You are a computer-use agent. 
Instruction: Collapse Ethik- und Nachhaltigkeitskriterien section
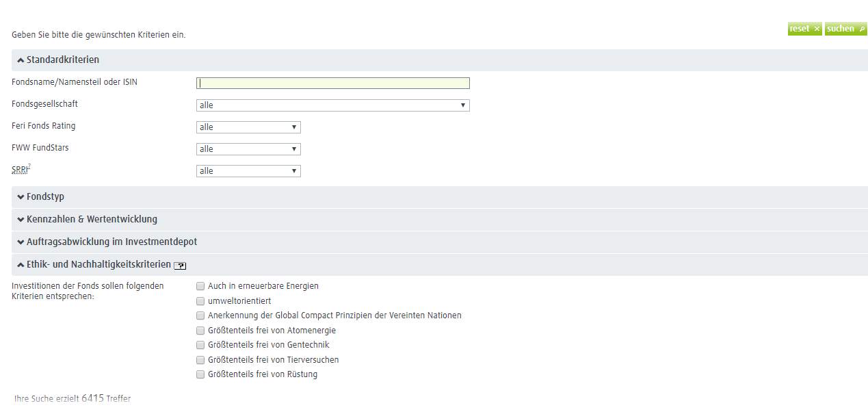tap(21, 265)
